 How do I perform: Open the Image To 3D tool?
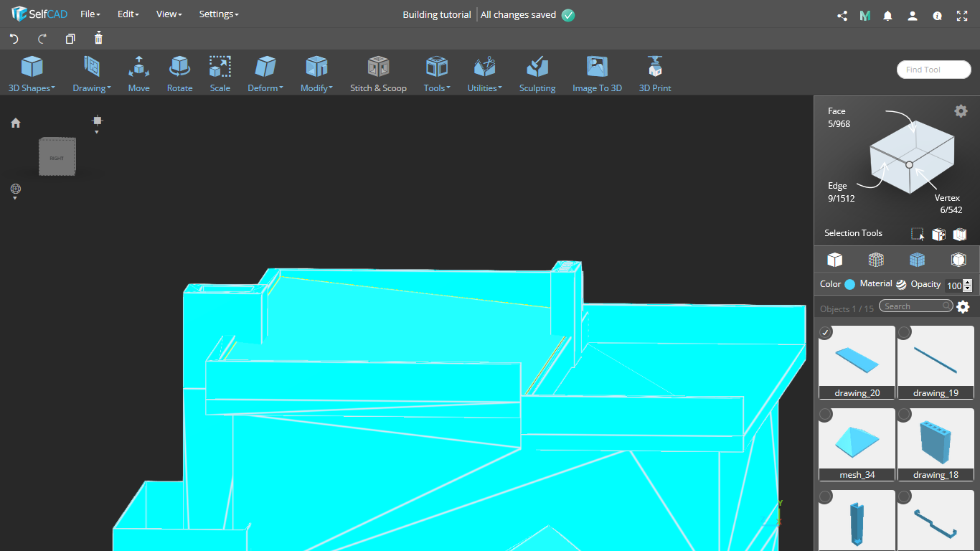coord(597,75)
